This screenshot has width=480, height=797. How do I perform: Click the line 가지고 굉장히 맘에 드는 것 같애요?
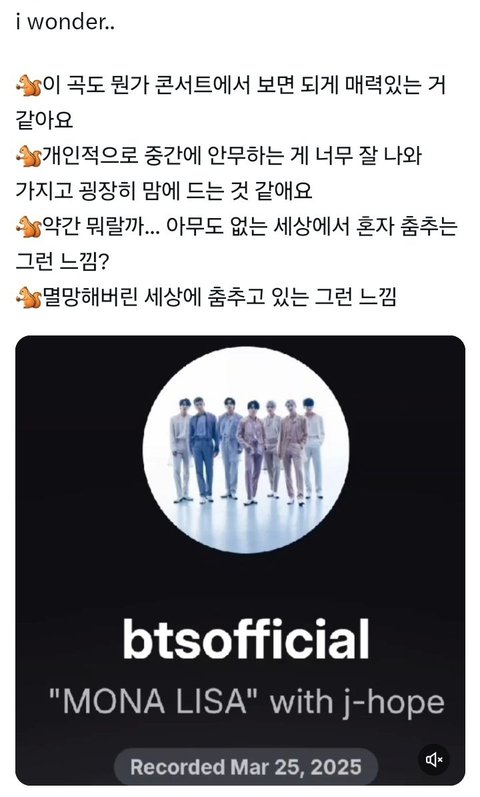click(164, 191)
